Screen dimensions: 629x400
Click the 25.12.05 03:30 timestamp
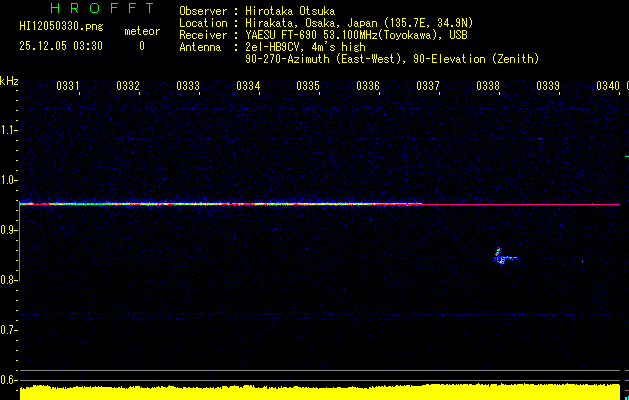point(59,46)
